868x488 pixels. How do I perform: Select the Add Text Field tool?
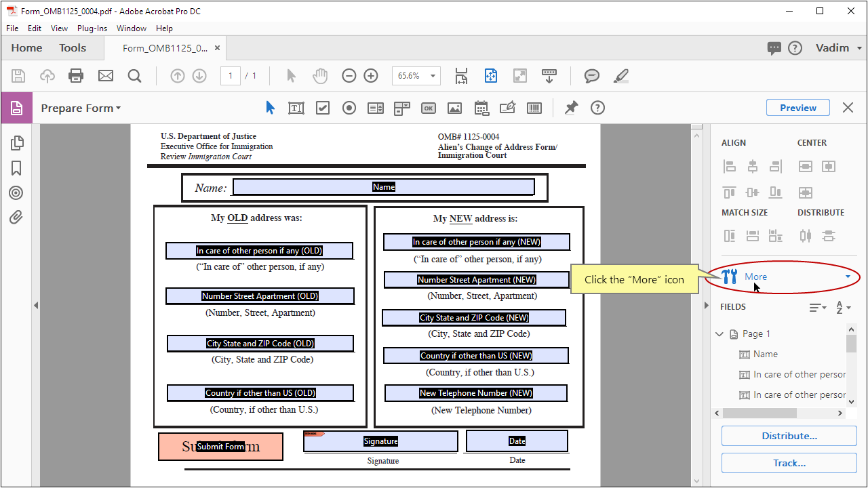296,108
